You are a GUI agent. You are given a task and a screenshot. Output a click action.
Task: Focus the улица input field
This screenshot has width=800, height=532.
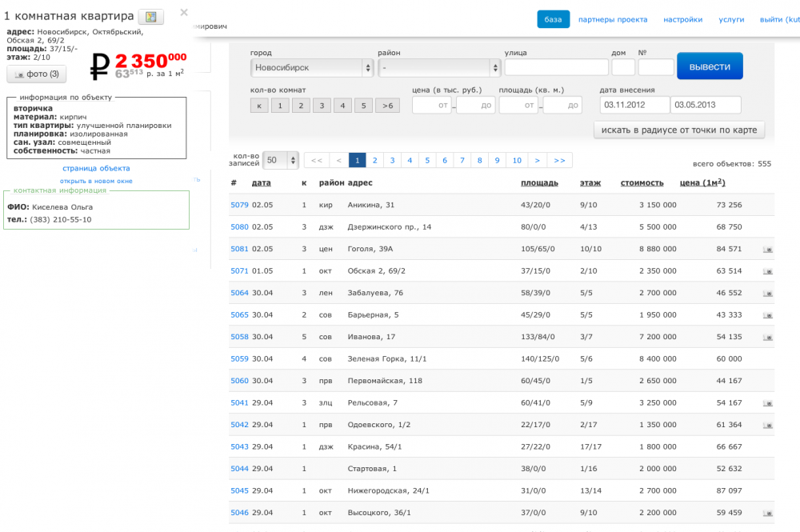[556, 67]
